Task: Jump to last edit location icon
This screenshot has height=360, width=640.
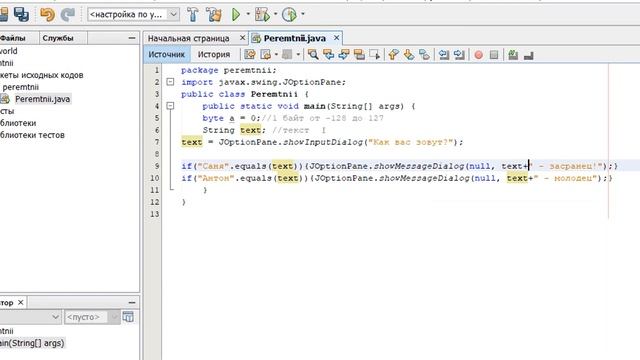Action: (x=250, y=54)
